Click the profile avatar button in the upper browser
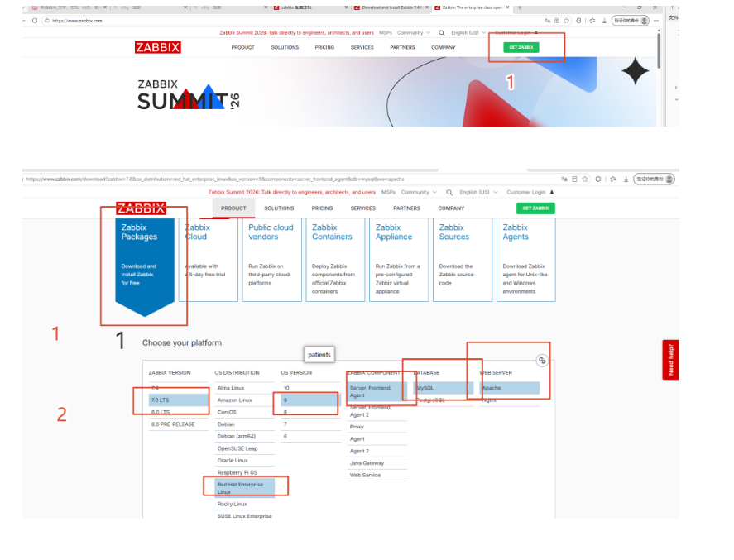The image size is (734, 560). click(631, 21)
